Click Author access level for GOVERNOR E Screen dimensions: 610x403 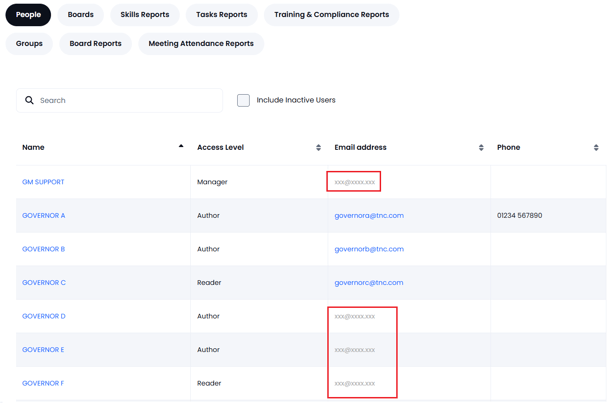point(208,350)
